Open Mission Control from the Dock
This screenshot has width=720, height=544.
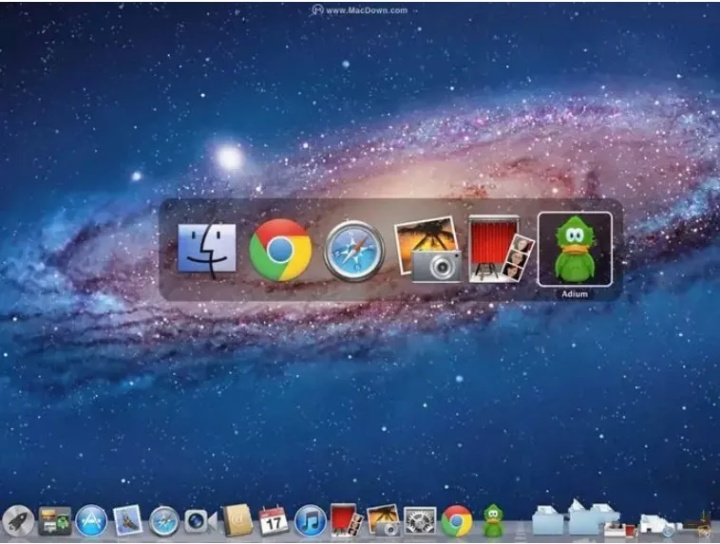55,521
